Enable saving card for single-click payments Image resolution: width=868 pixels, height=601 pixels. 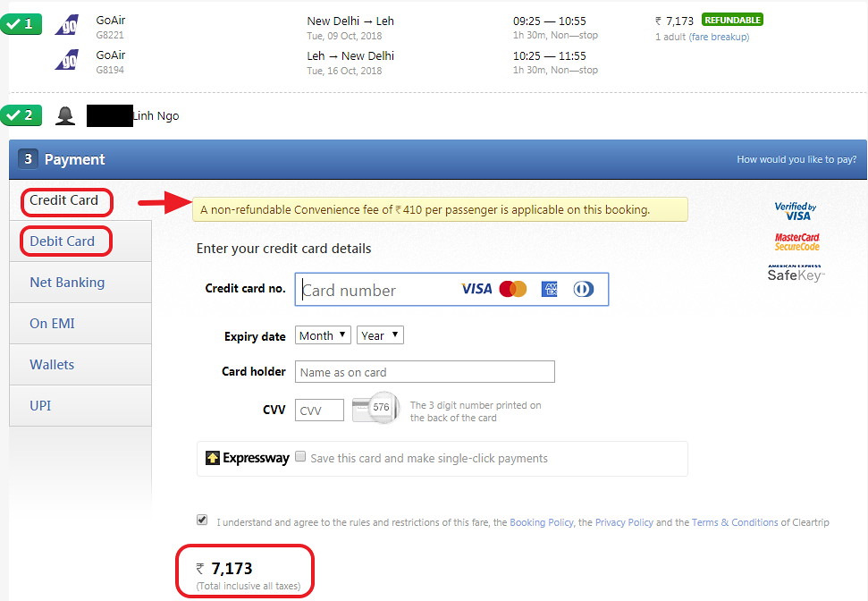coord(300,456)
